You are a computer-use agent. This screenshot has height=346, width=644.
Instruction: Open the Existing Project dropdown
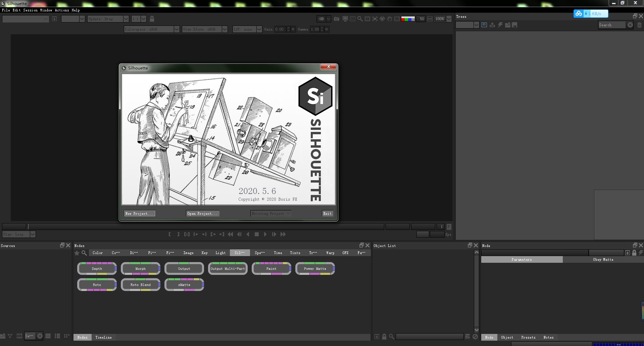coord(271,213)
